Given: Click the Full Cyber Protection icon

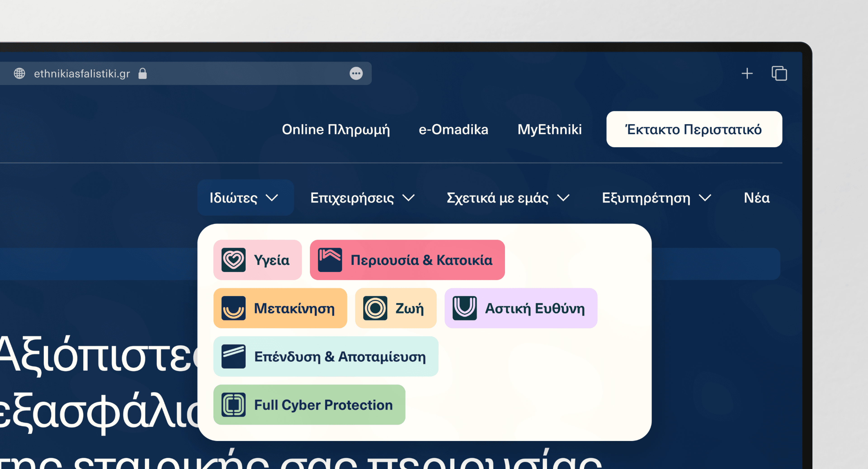Looking at the screenshot, I should tap(233, 405).
